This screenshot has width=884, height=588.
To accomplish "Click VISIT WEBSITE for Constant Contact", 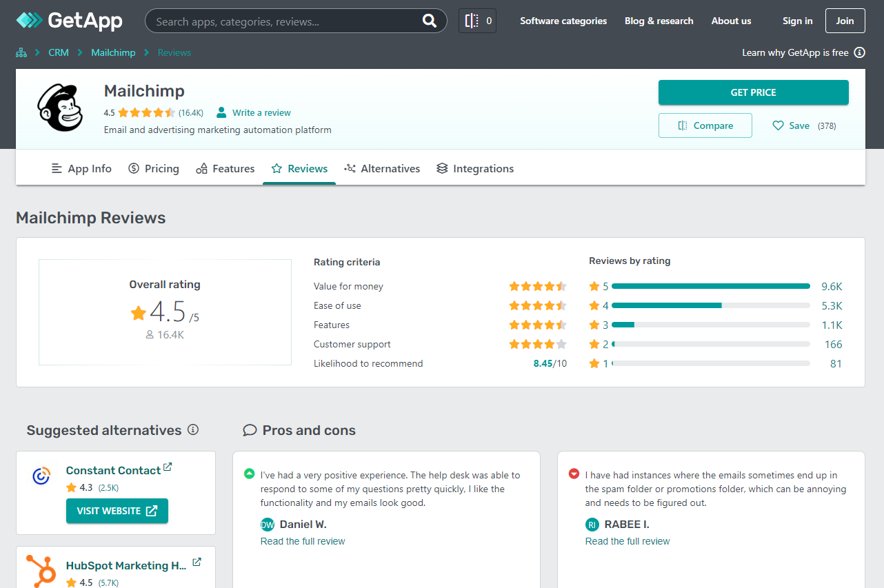I will [117, 511].
